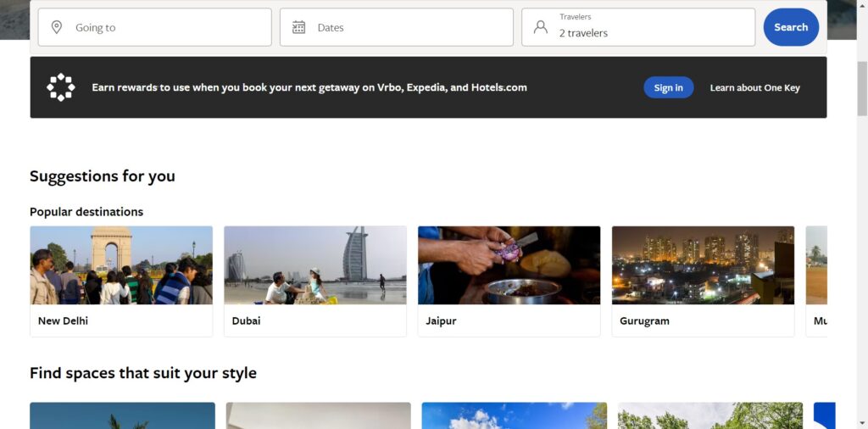Image resolution: width=868 pixels, height=429 pixels.
Task: Focus the Going to destination text field
Action: (x=170, y=27)
